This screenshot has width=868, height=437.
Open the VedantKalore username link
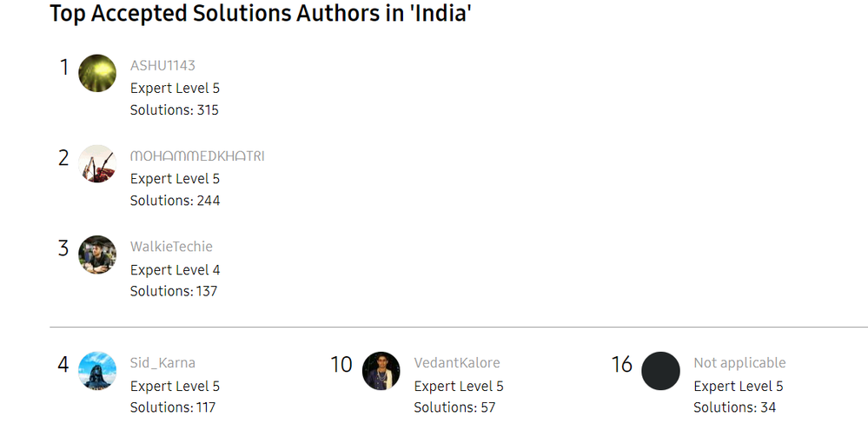tap(457, 363)
